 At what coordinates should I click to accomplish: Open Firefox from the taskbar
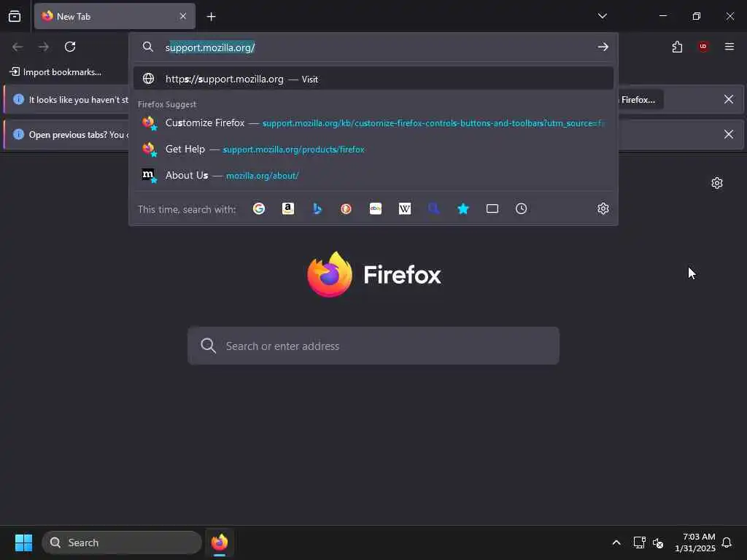[219, 542]
